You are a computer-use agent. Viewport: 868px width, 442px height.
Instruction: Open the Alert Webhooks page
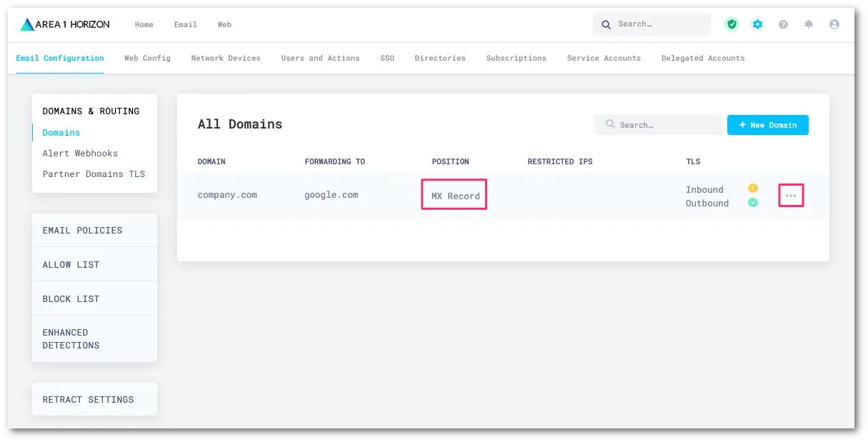click(80, 153)
